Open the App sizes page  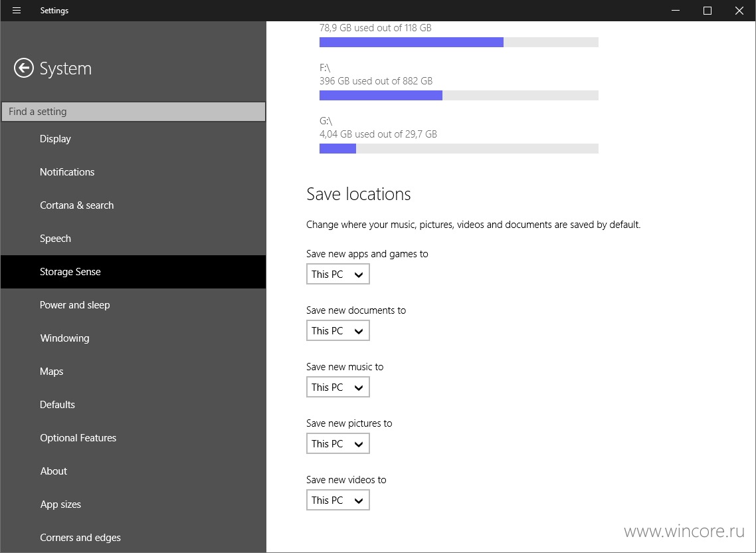[x=133, y=505]
